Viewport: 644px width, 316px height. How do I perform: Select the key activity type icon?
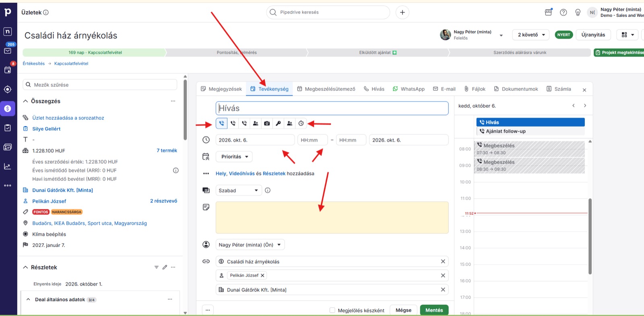[x=278, y=123]
